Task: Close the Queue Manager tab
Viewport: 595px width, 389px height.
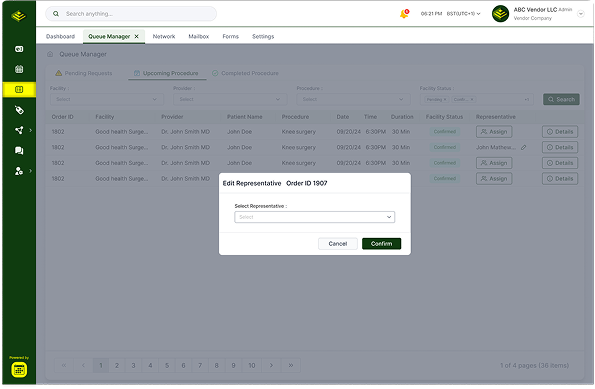Action: (x=137, y=36)
